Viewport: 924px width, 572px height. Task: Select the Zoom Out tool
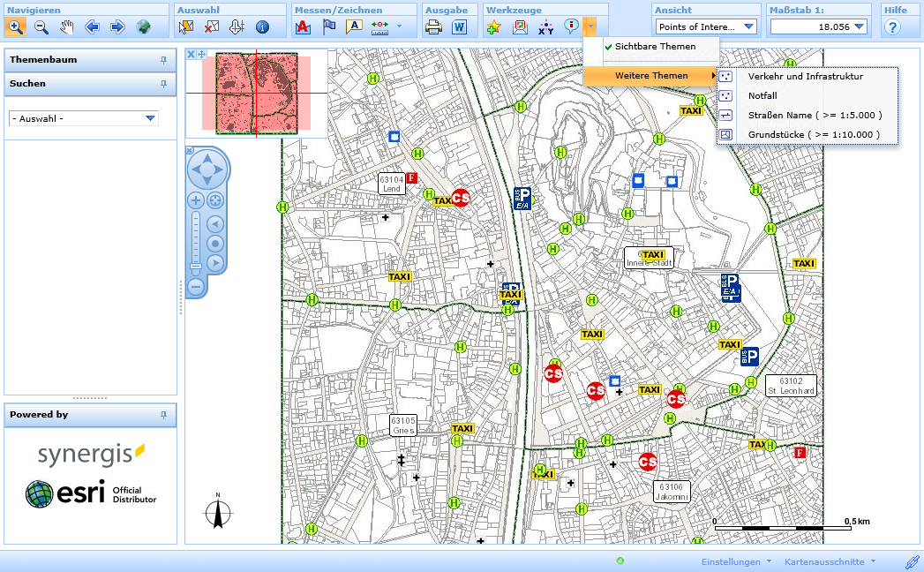(x=41, y=27)
